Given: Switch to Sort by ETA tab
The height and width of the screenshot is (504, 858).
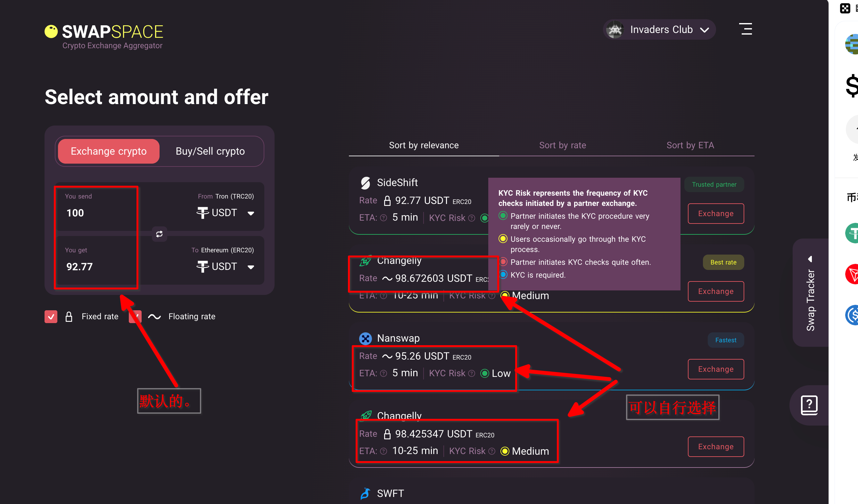Looking at the screenshot, I should pyautogui.click(x=690, y=145).
